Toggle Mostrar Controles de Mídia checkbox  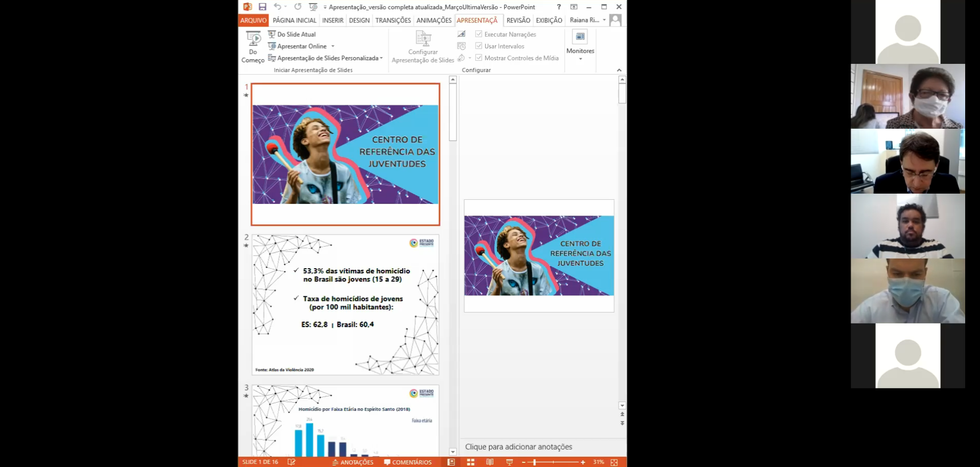pos(479,58)
